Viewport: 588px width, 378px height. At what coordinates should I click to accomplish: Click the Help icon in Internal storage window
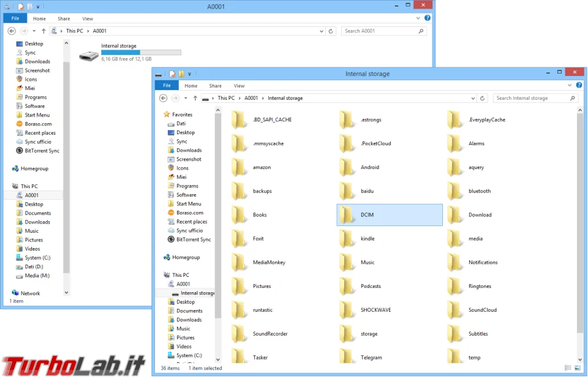579,85
